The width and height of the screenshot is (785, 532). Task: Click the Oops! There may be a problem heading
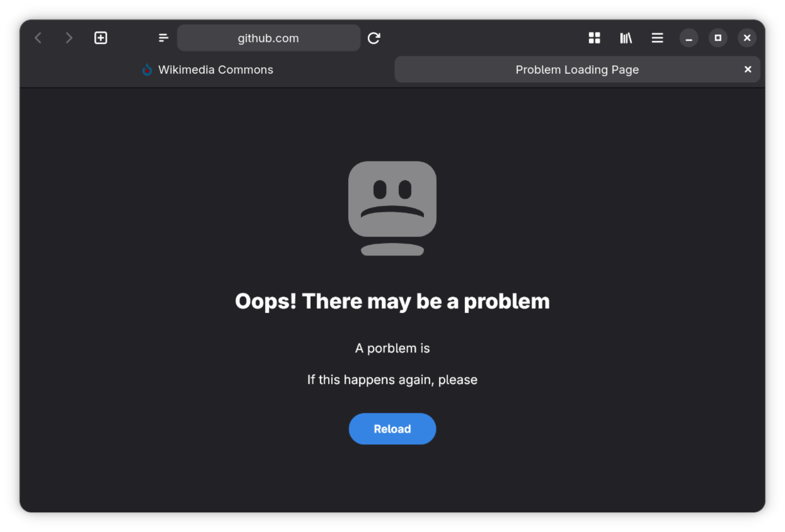[x=392, y=301]
